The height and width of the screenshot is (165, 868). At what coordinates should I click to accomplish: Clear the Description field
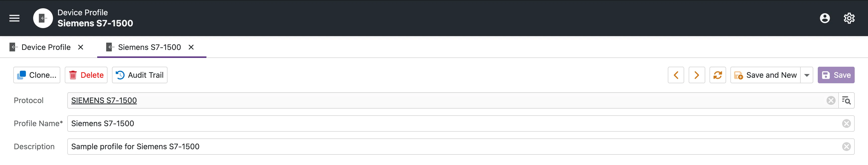[x=846, y=146]
